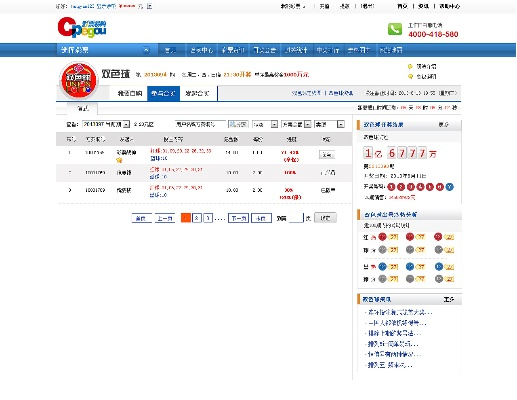The image size is (517, 400).
Task: Click the current orange page 1 indicator
Action: click(x=186, y=218)
